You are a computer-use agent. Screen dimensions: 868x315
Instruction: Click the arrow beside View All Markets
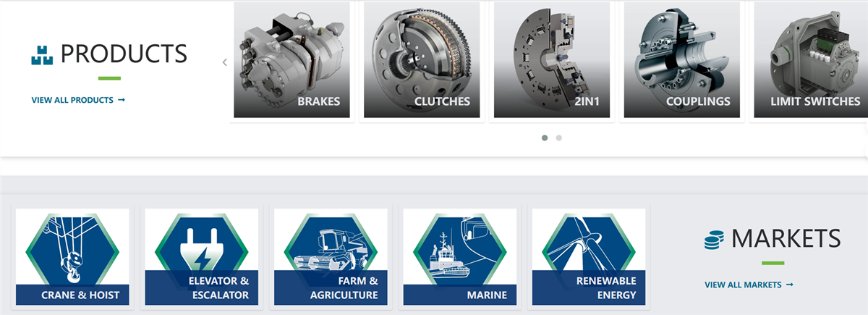(x=789, y=285)
